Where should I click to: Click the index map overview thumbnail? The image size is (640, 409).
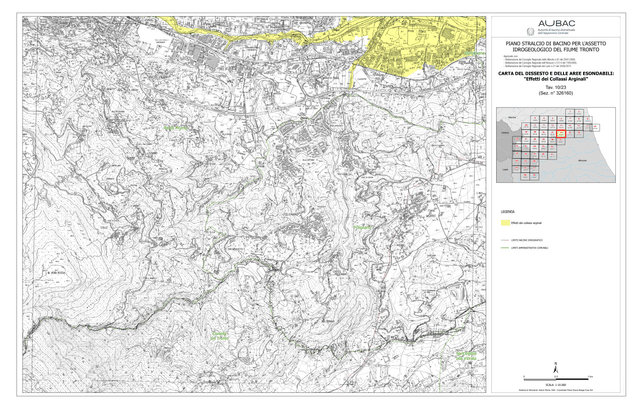click(x=556, y=144)
